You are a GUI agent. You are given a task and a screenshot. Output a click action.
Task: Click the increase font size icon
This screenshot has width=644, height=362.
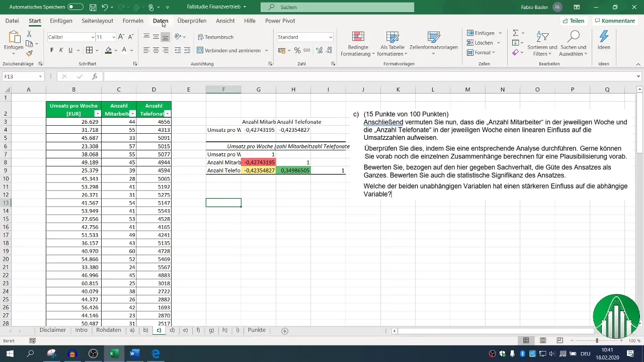coord(122,37)
